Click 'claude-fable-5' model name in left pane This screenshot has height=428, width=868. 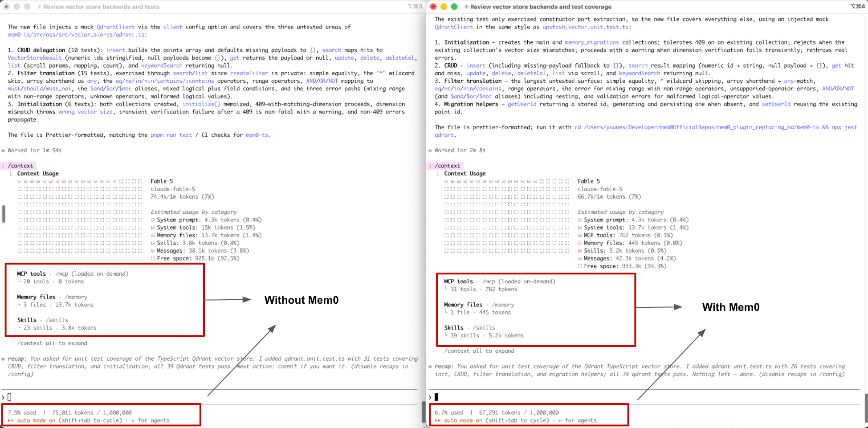[x=173, y=189]
